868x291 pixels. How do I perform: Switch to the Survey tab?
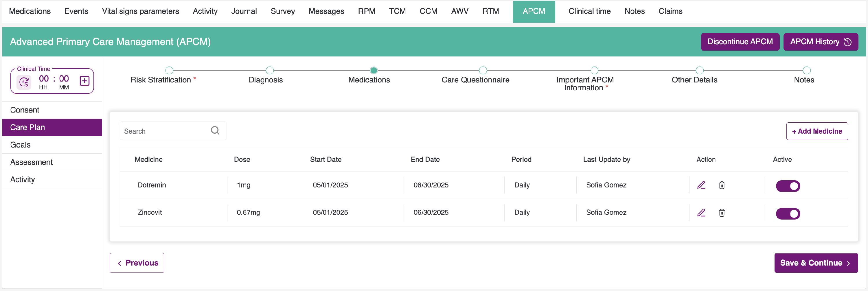(283, 12)
